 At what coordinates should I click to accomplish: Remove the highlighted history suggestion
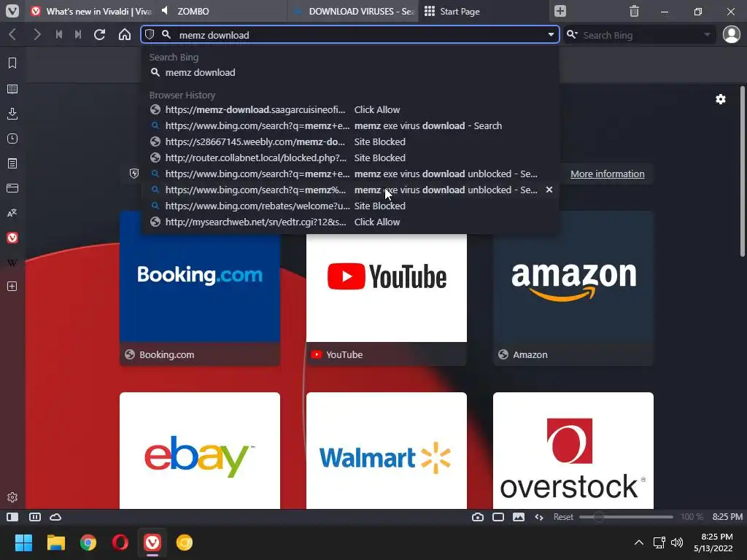pos(549,190)
